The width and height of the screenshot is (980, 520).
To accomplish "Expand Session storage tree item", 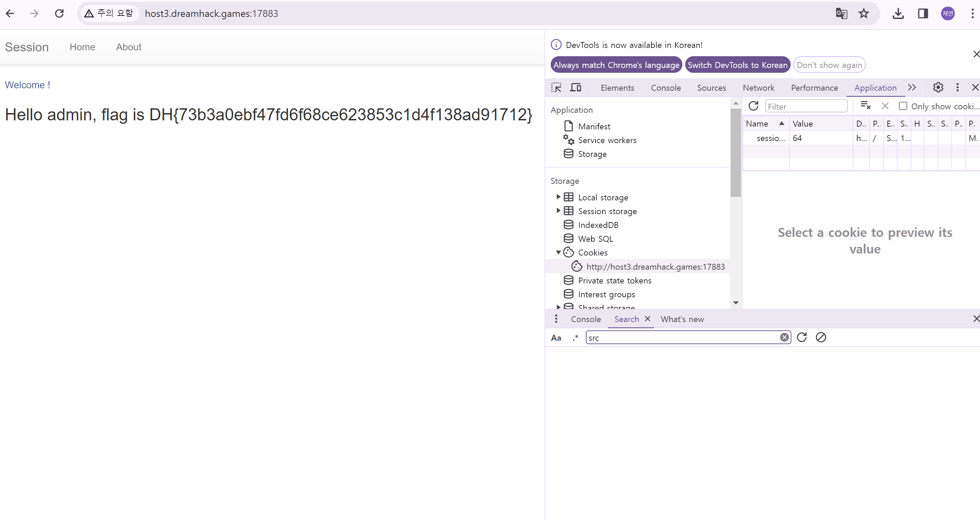I will tap(558, 211).
